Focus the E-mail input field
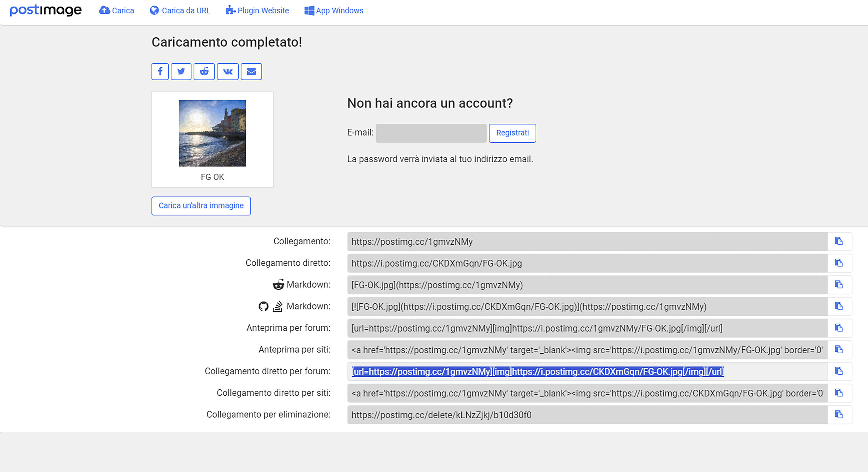The width and height of the screenshot is (868, 472). (430, 133)
